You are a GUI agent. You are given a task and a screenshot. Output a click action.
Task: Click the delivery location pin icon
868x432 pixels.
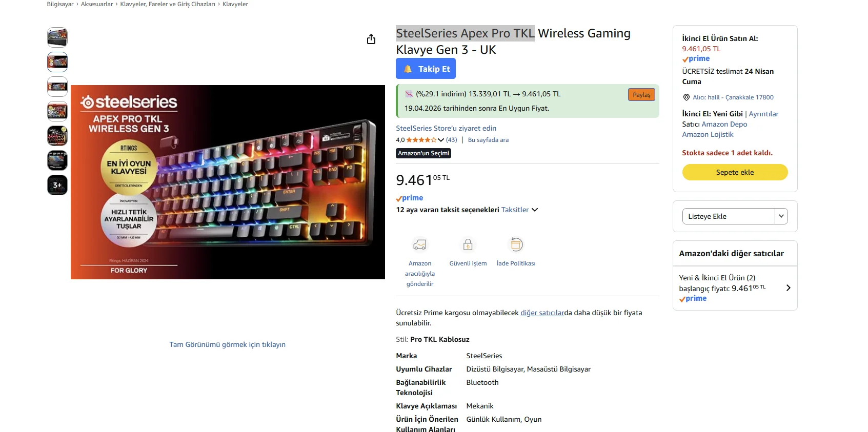[x=687, y=97]
